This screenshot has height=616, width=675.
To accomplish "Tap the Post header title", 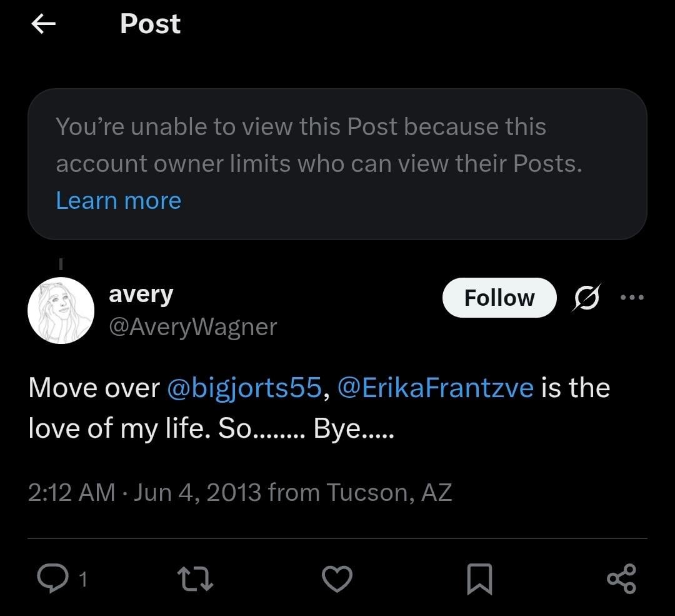I will pyautogui.click(x=150, y=24).
